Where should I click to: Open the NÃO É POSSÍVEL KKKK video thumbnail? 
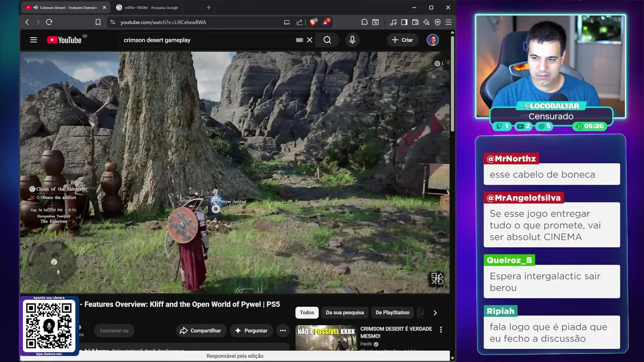[x=326, y=338]
